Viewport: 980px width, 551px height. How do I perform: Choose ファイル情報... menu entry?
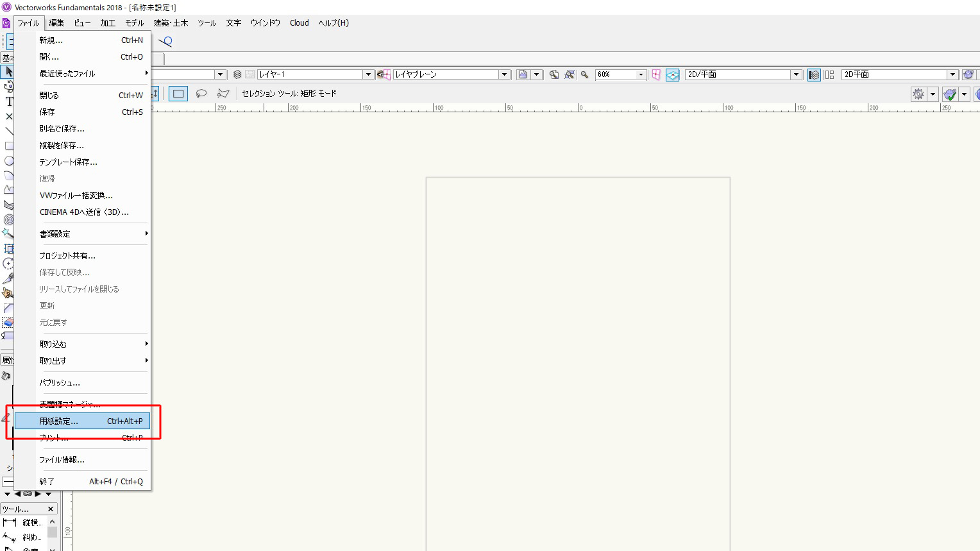coord(83,459)
